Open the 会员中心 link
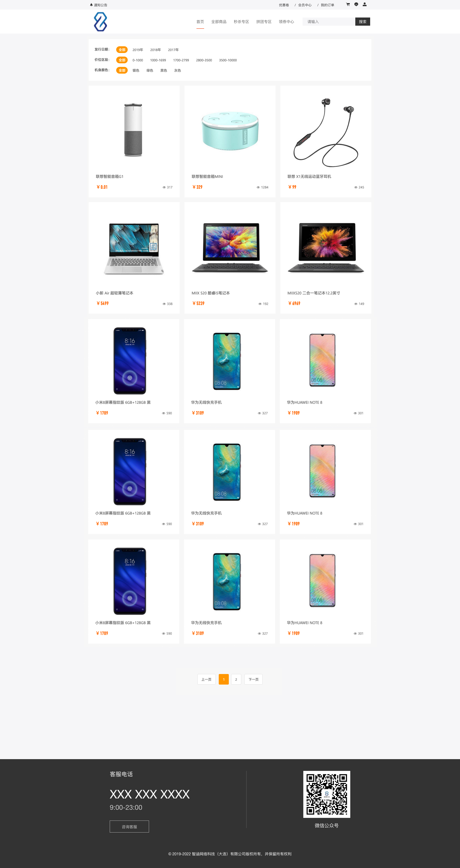Screen dimensions: 460x868 pyautogui.click(x=305, y=5)
